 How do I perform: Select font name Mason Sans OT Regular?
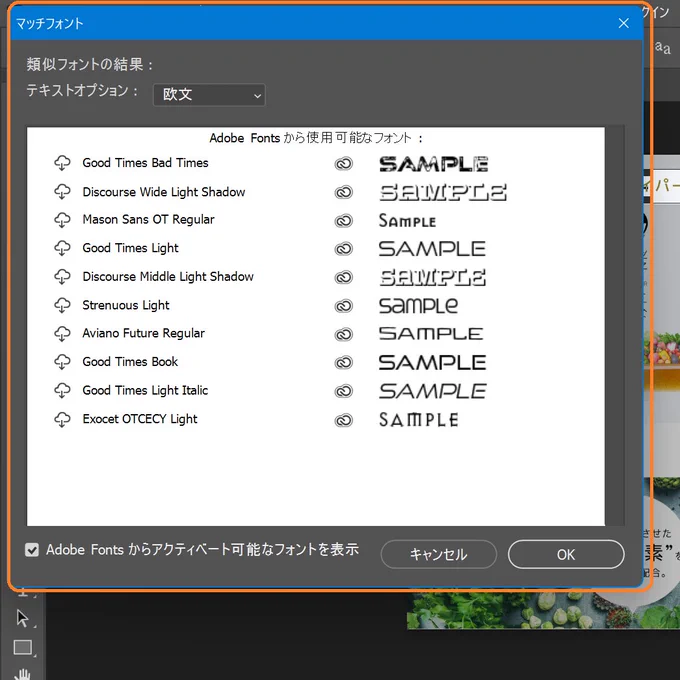click(x=148, y=219)
